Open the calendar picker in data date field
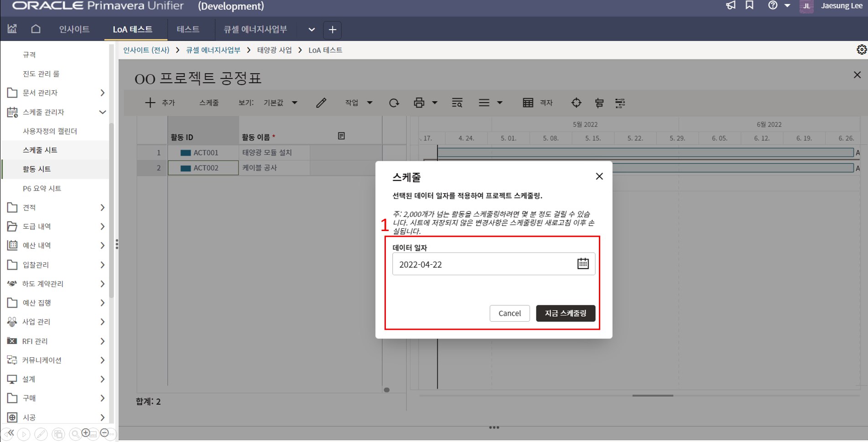This screenshot has width=868, height=442. tap(582, 264)
